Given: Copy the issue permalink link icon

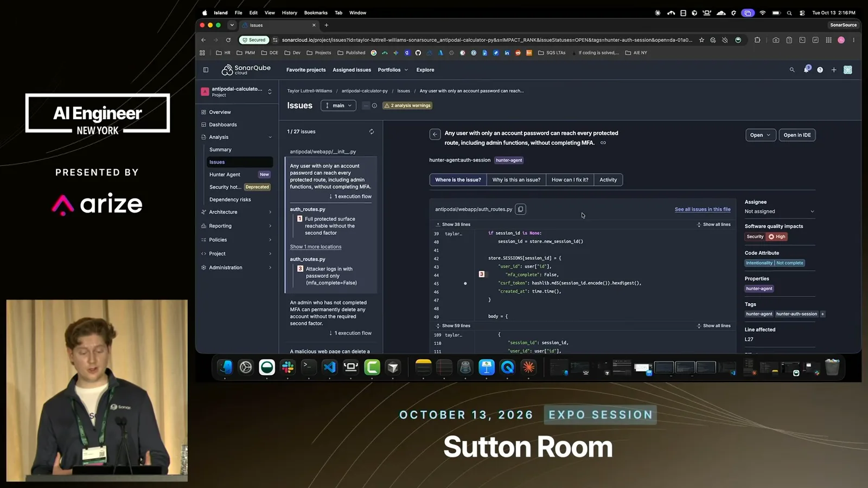Looking at the screenshot, I should click(x=603, y=143).
